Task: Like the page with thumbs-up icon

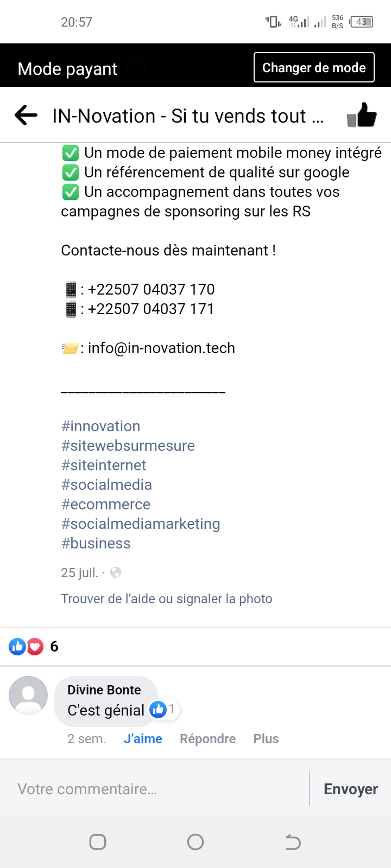Action: (362, 115)
